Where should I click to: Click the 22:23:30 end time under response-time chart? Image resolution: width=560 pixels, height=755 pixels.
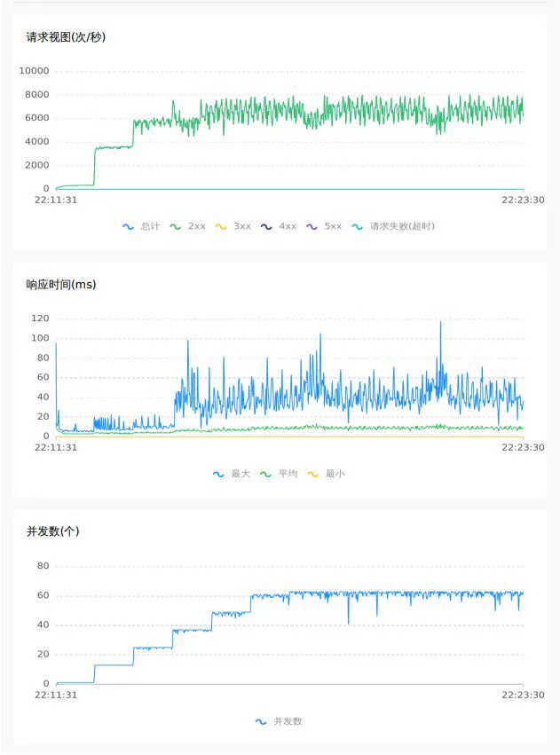pyautogui.click(x=523, y=448)
